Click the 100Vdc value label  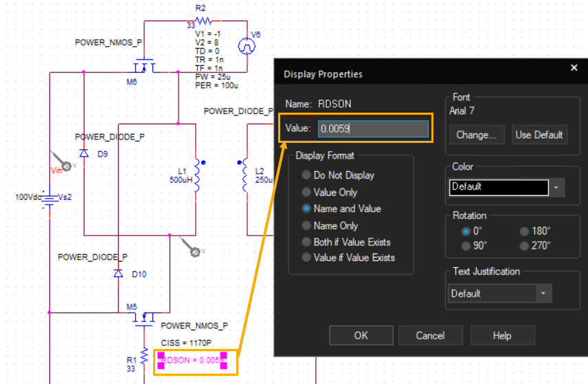[x=28, y=197]
